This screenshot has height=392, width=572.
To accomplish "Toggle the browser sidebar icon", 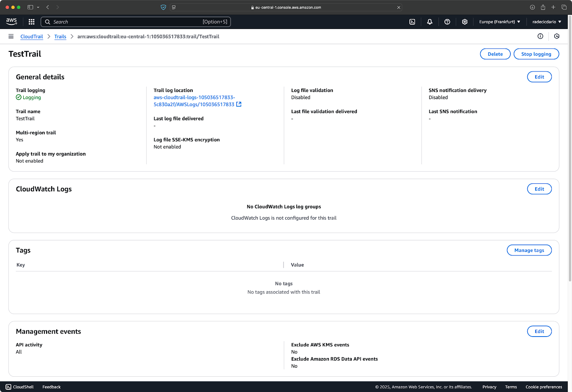I will 30,7.
